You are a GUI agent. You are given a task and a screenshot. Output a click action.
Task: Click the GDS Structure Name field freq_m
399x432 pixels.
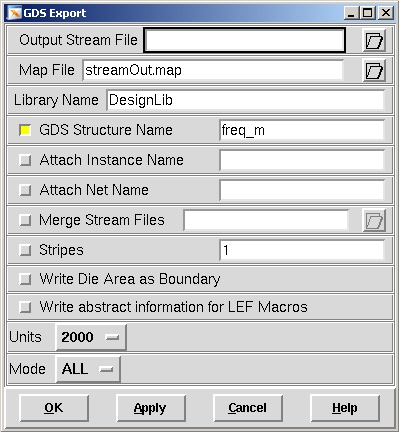coord(302,130)
